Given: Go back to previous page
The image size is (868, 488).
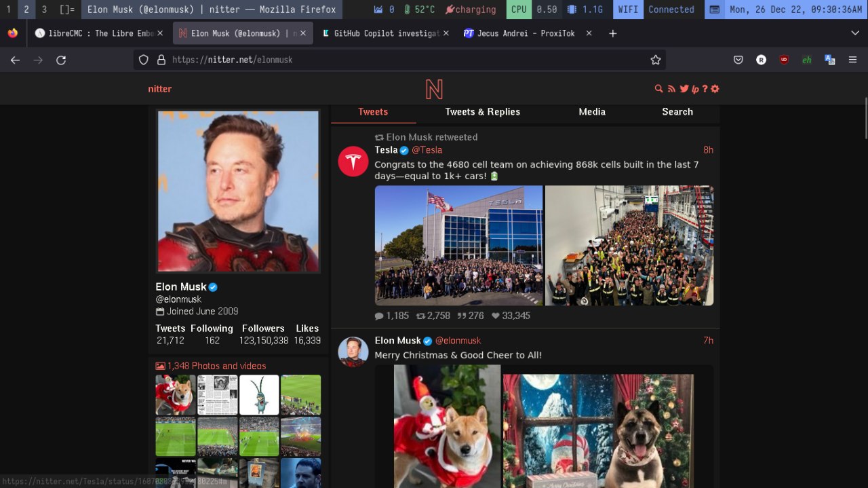Looking at the screenshot, I should pos(15,60).
